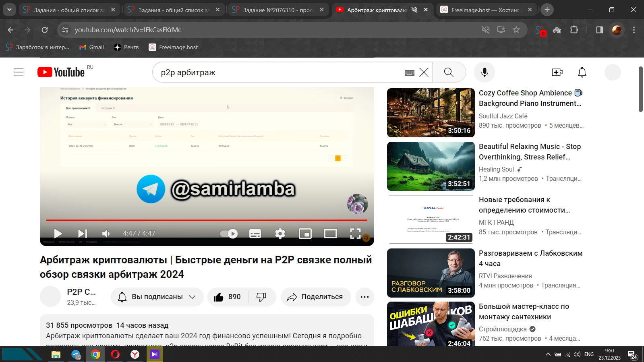This screenshot has width=644, height=362.
Task: Open Gmail bookmark
Action: tap(91, 47)
